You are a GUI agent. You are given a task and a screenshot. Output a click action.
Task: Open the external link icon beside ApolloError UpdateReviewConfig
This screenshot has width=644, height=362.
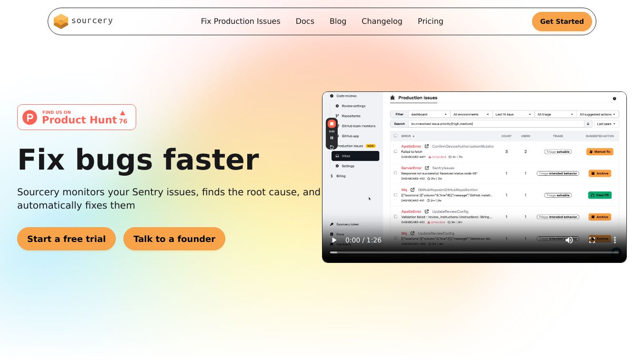(427, 211)
